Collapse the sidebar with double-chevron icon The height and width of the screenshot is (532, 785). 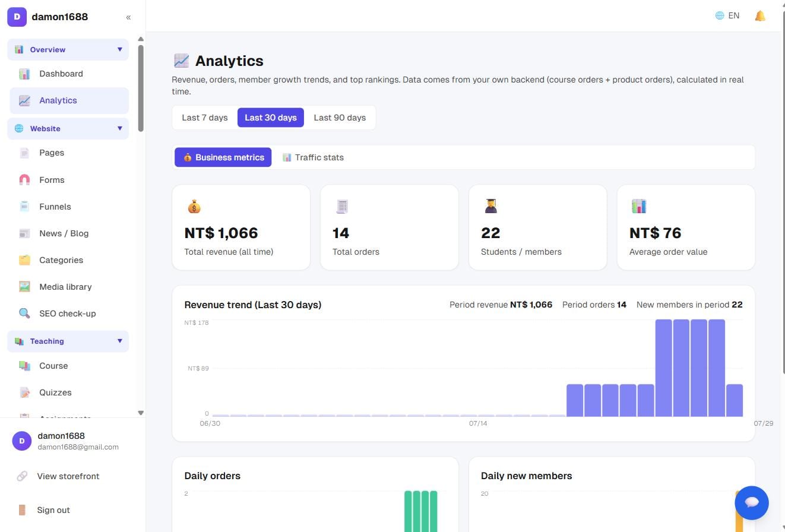(128, 17)
